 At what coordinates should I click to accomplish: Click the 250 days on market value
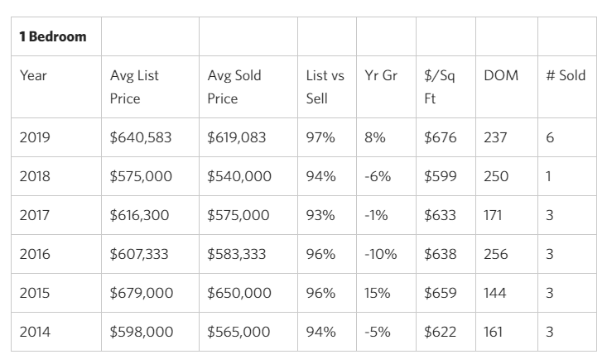496,176
